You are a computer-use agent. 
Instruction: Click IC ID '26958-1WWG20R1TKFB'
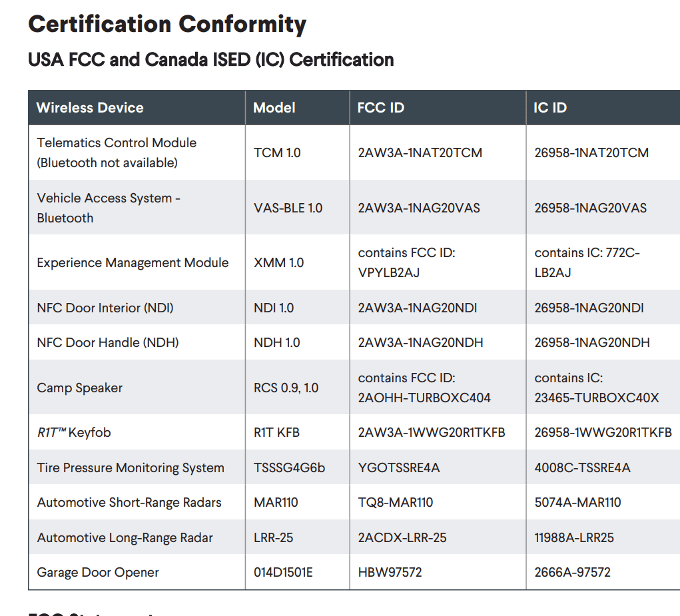pos(603,433)
